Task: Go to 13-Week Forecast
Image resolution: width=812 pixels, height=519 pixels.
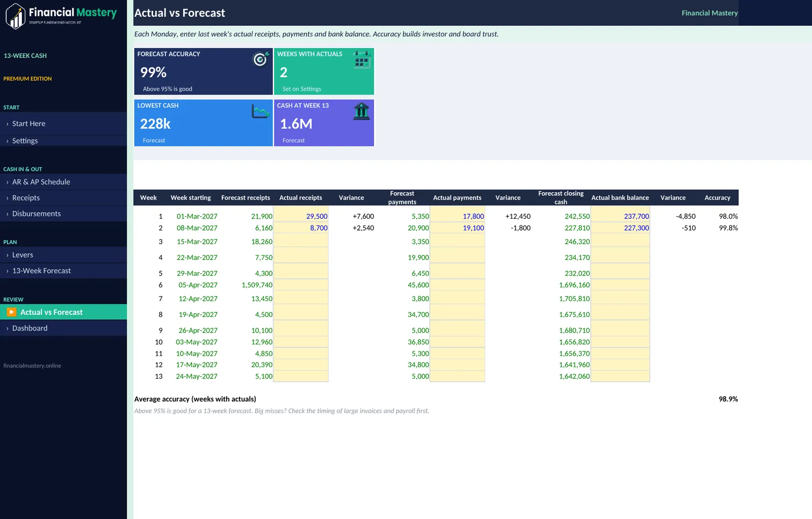Action: pos(63,271)
